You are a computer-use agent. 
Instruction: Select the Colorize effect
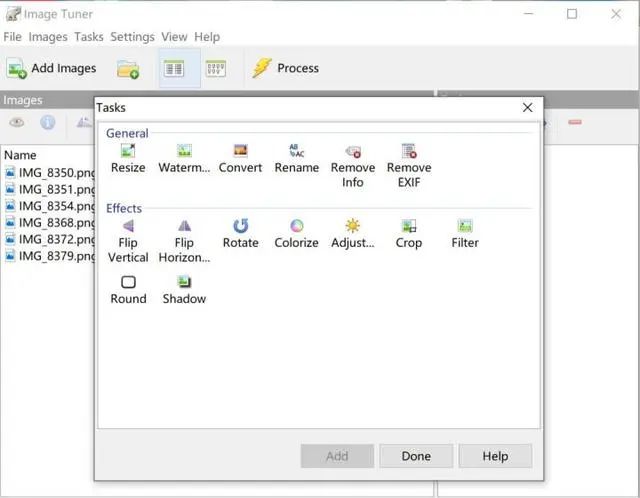(297, 234)
